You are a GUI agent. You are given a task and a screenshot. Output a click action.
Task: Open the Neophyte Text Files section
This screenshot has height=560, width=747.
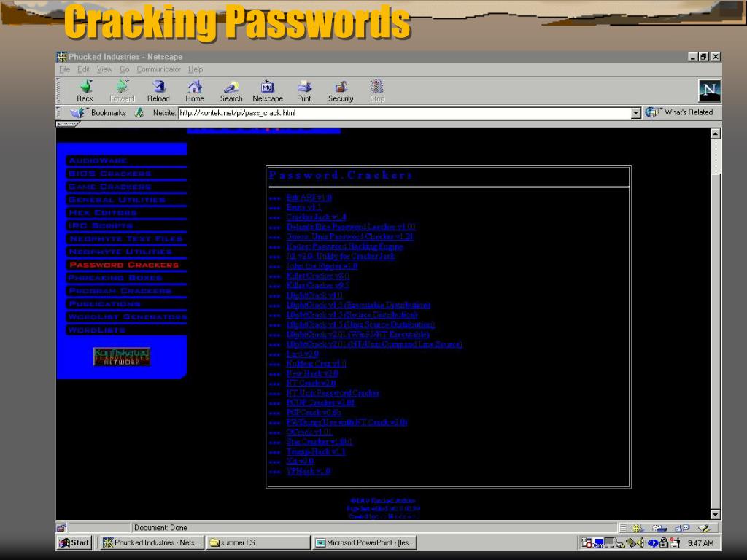(126, 238)
